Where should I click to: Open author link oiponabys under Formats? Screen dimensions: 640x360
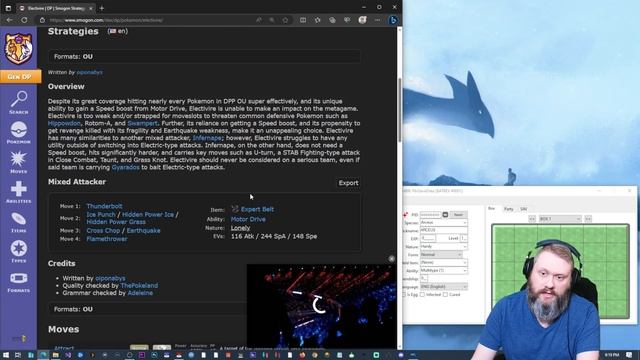coord(90,72)
